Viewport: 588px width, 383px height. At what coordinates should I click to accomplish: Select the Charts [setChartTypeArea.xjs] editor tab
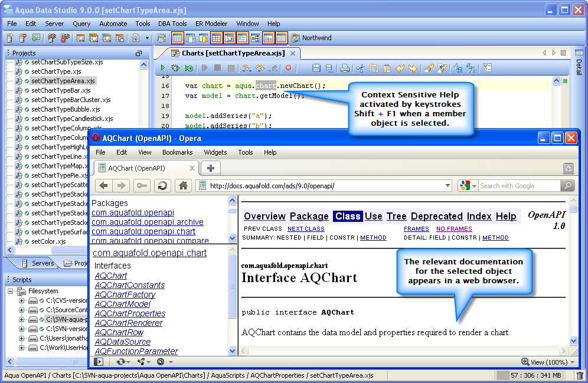point(233,53)
